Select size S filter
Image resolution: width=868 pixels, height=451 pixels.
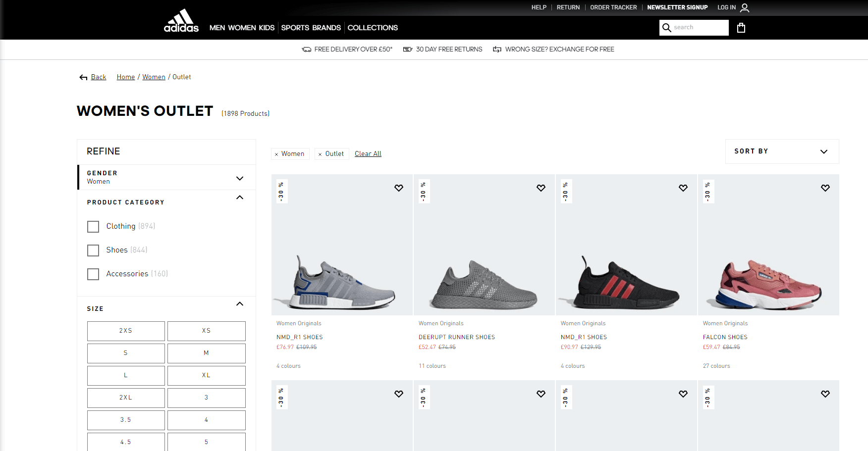point(126,353)
